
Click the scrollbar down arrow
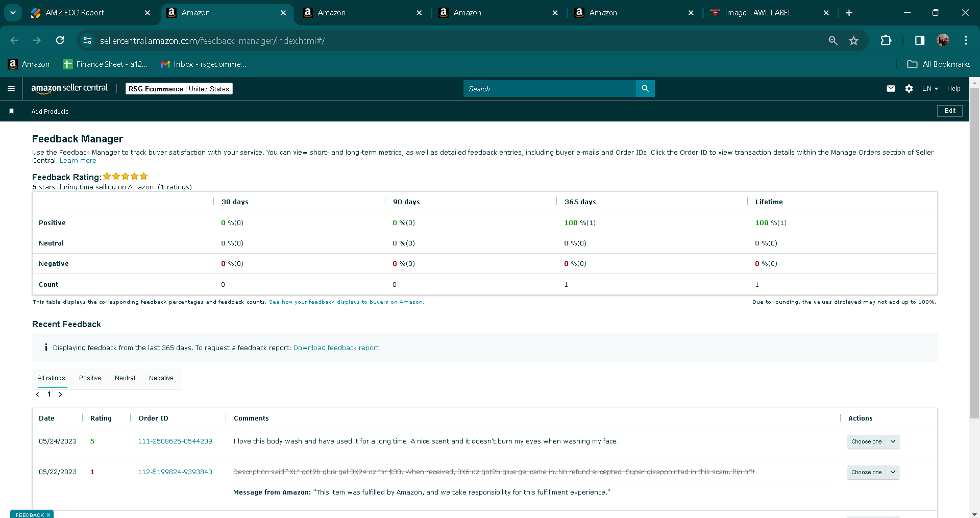coord(974,514)
